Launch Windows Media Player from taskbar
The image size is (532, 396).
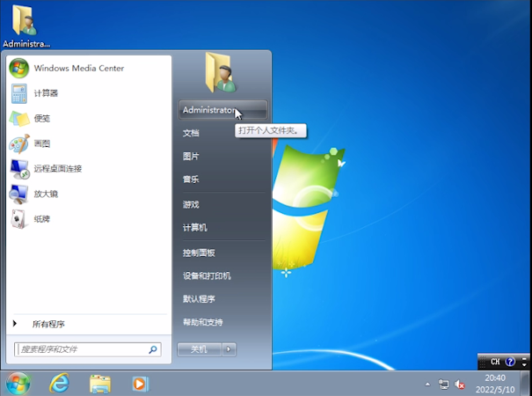pos(140,384)
